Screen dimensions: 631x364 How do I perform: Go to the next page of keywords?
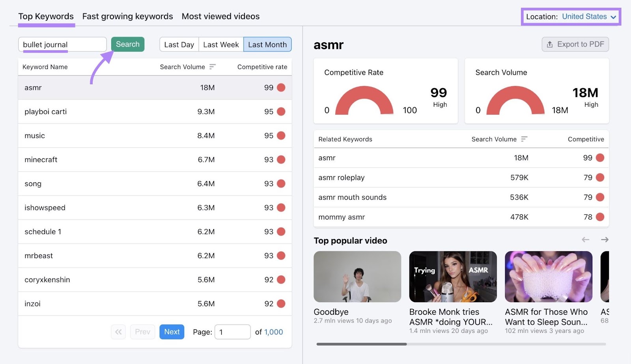pos(172,332)
